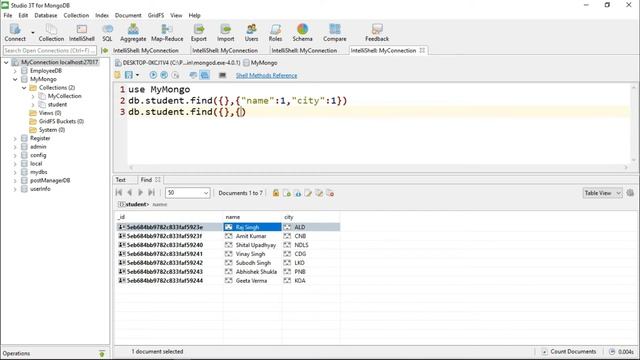Open the Users manager
This screenshot has height=360, width=640.
coord(251,32)
